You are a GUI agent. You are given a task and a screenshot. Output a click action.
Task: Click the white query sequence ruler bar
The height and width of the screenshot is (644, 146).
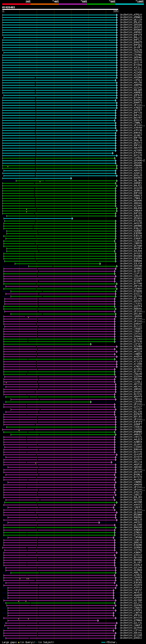point(60,10)
